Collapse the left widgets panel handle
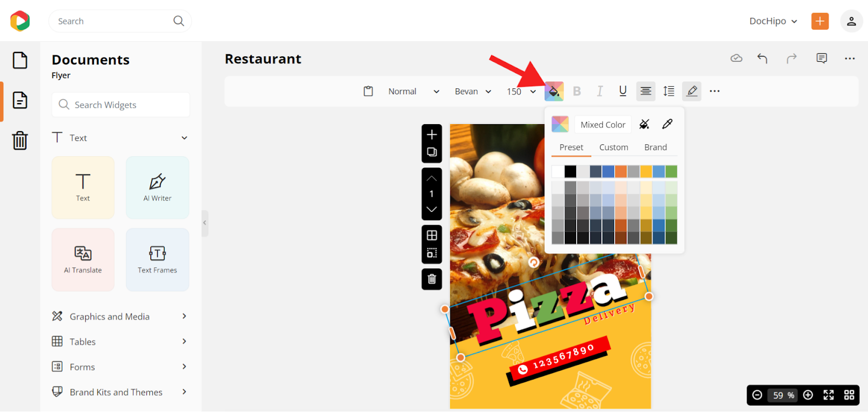Image resolution: width=868 pixels, height=412 pixels. pyautogui.click(x=205, y=223)
